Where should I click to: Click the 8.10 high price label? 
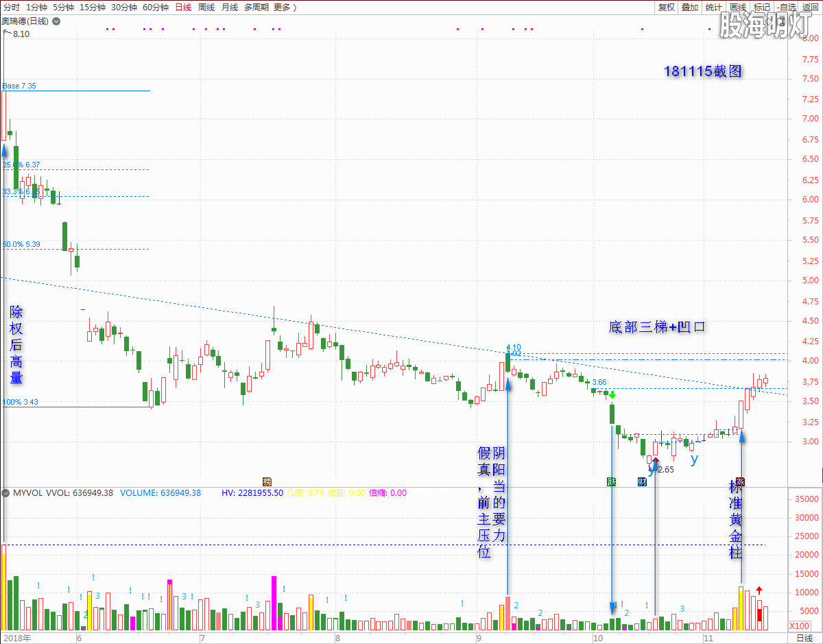coord(21,34)
